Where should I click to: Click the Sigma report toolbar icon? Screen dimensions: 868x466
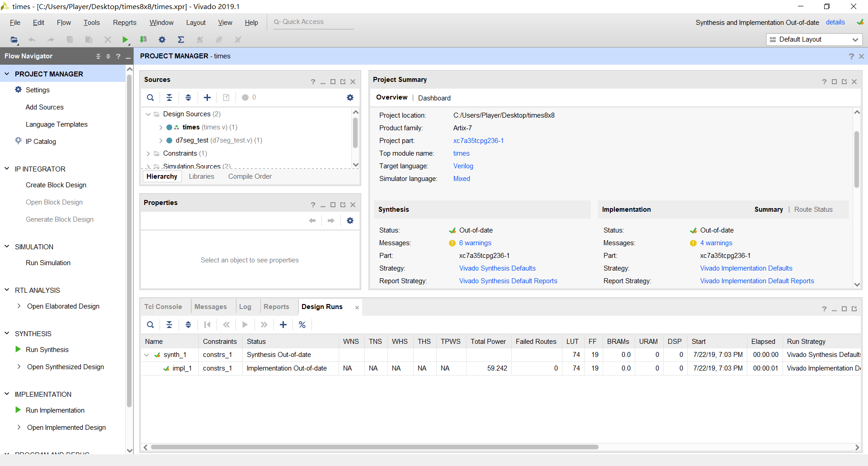[181, 40]
